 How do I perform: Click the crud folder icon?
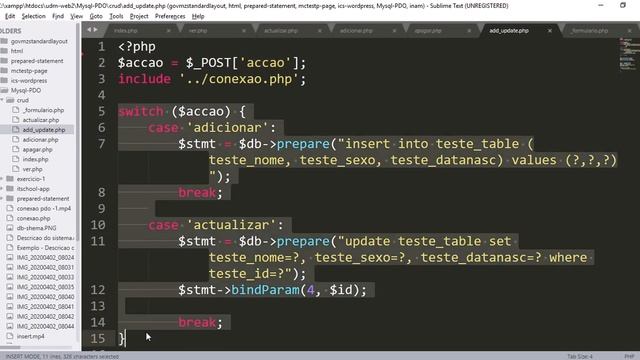(10, 100)
